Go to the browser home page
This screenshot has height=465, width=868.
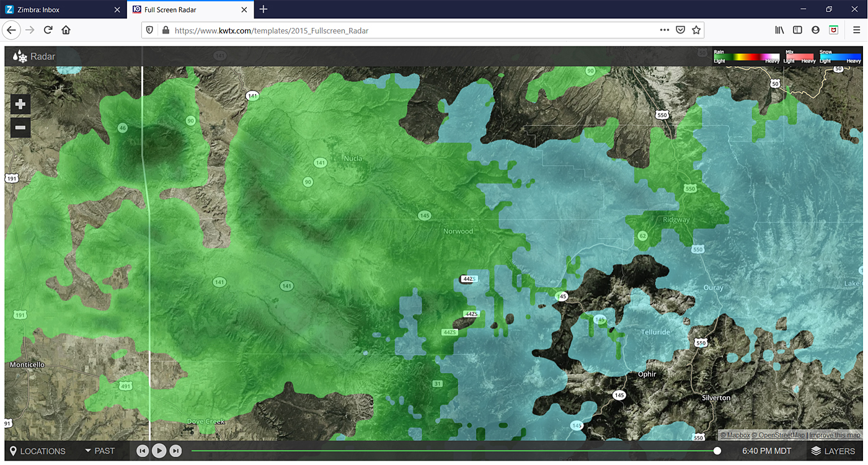click(x=66, y=30)
